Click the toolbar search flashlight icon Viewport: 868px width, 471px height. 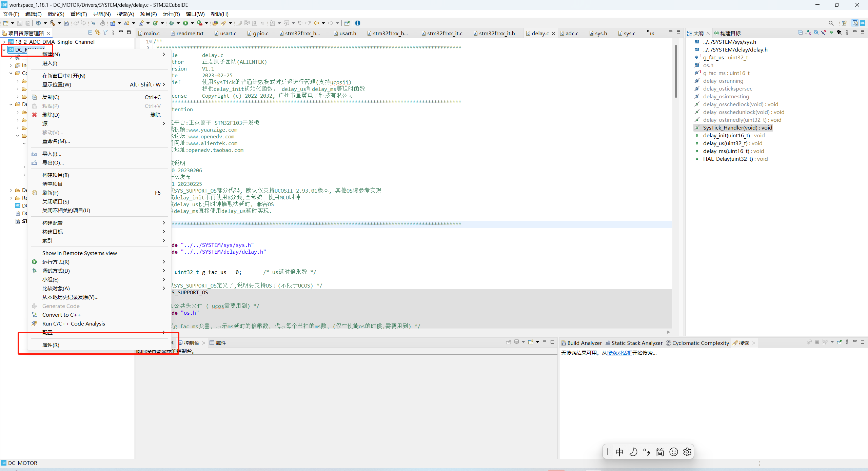coord(224,23)
